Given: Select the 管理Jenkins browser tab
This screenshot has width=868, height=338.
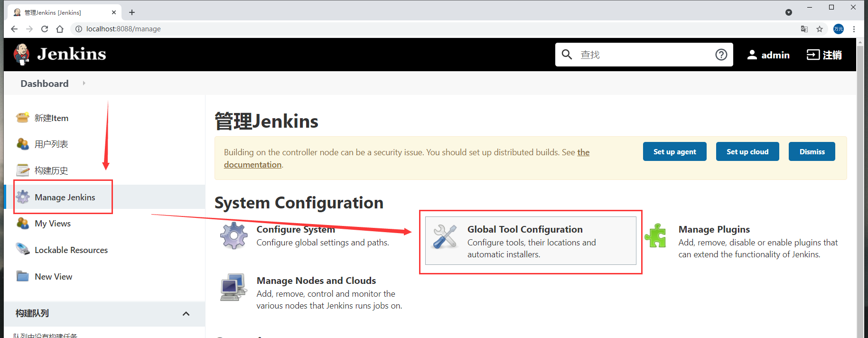Looking at the screenshot, I should pyautogui.click(x=65, y=12).
